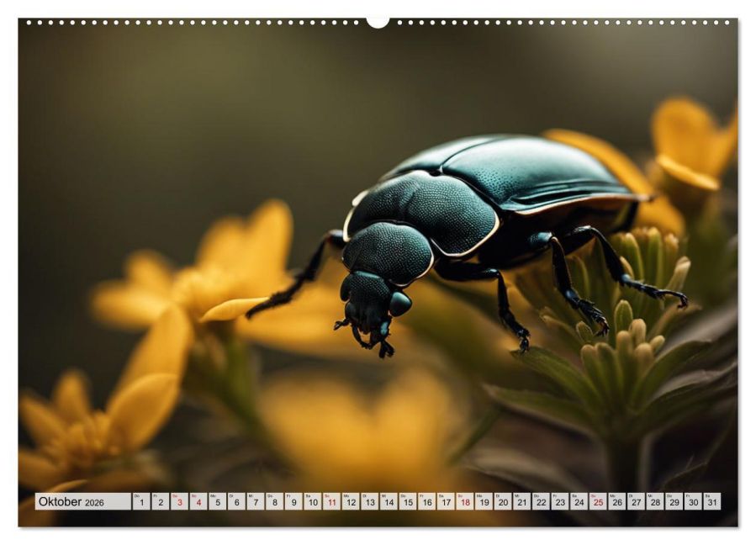Click red date 18
The height and width of the screenshot is (545, 756).
[x=465, y=501]
